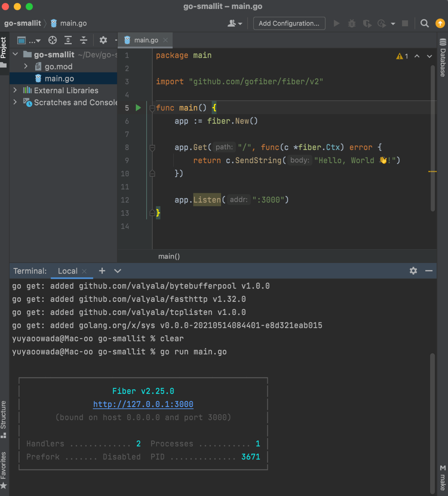448x496 pixels.
Task: Click Expand All in Project toolbar
Action: (68, 40)
